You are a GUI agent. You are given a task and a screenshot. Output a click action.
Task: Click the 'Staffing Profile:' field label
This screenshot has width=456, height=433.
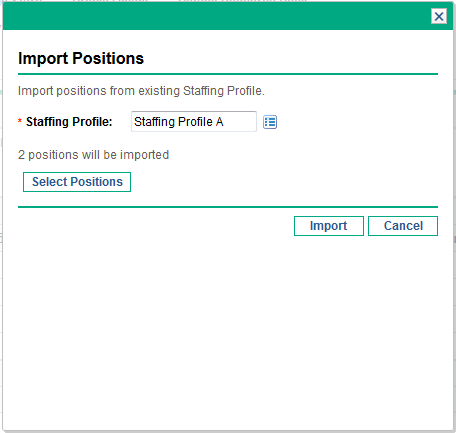pyautogui.click(x=69, y=122)
